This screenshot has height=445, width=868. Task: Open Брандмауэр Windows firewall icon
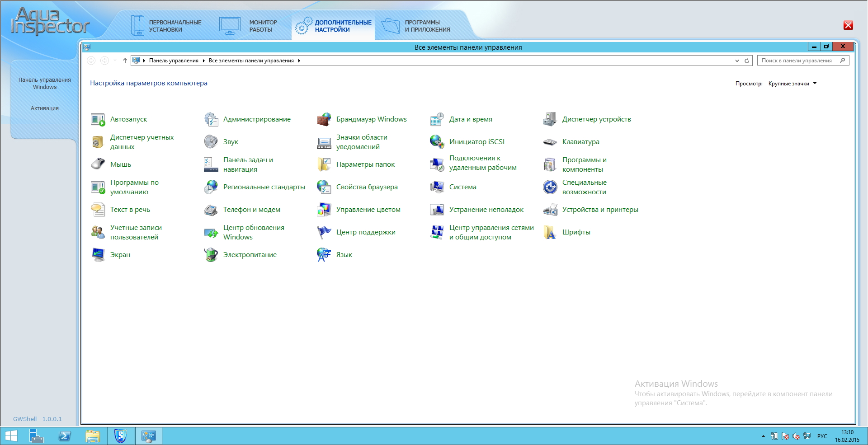pyautogui.click(x=324, y=119)
